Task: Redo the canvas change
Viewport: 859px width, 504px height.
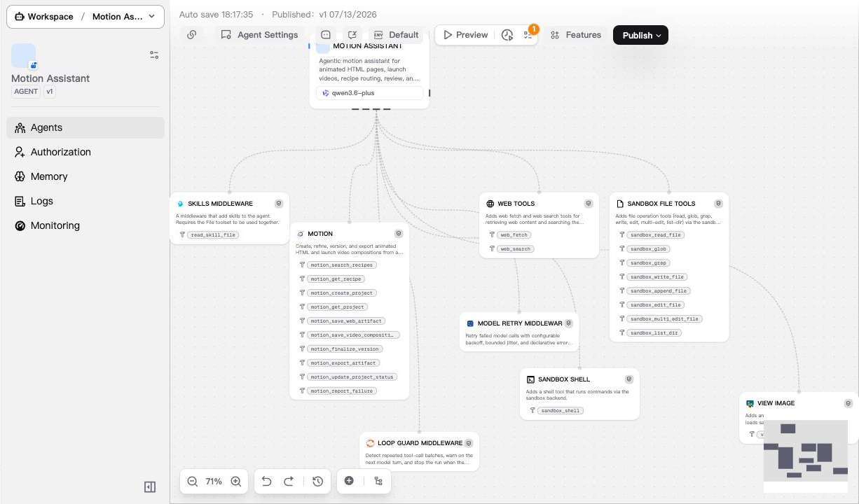Action: 289,482
